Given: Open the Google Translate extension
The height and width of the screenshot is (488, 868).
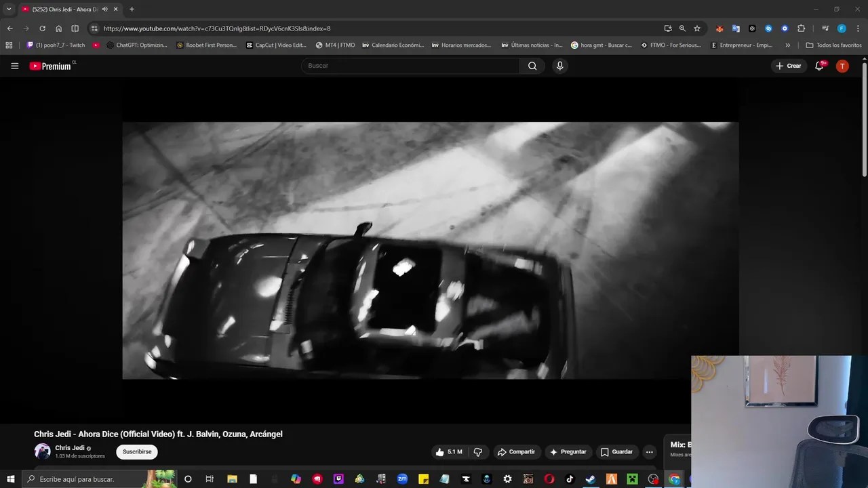Looking at the screenshot, I should coord(736,28).
